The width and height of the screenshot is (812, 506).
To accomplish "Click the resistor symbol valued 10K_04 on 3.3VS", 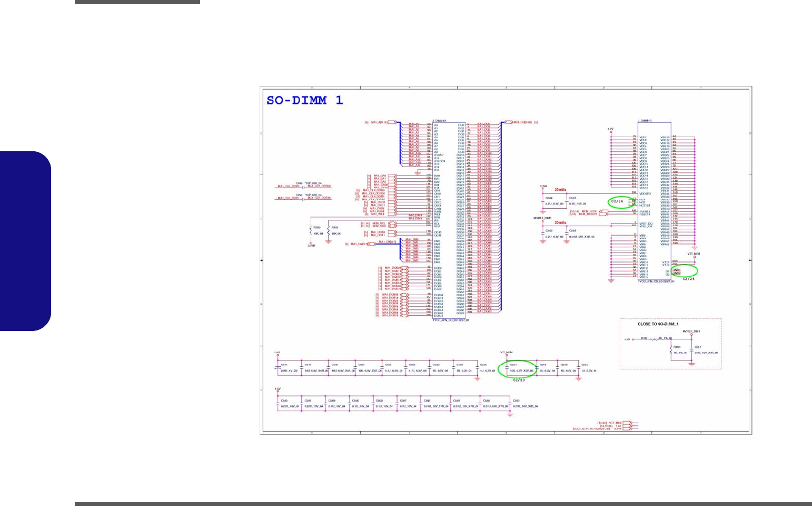I will tap(311, 231).
